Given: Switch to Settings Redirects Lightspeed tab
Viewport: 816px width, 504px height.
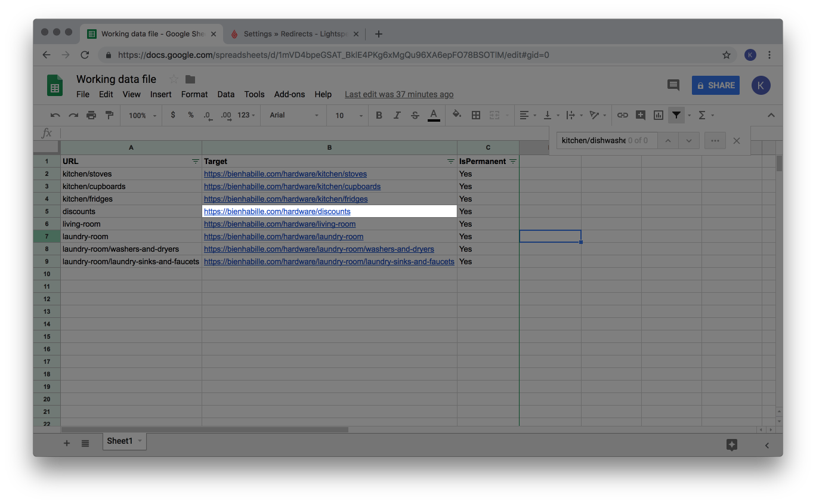Looking at the screenshot, I should [x=295, y=34].
